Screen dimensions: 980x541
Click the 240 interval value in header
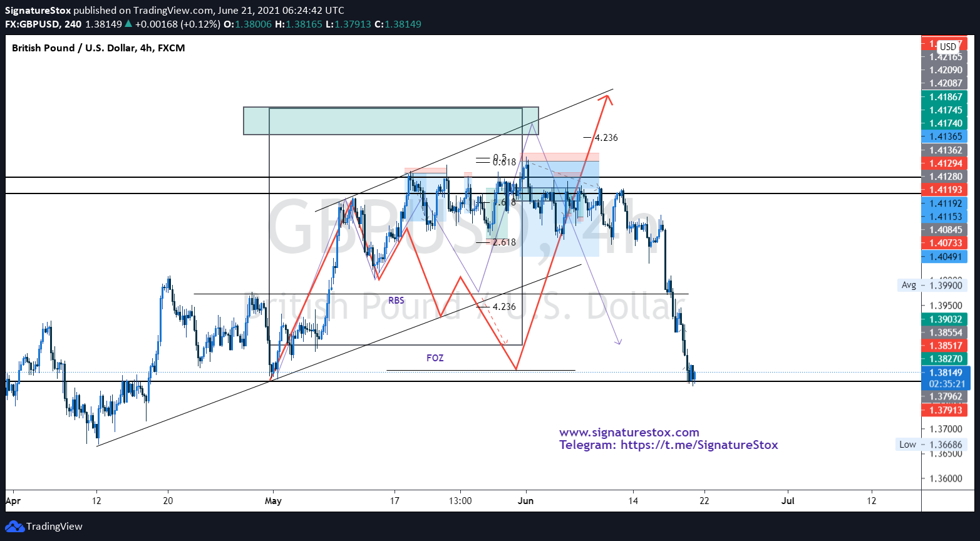tap(73, 24)
